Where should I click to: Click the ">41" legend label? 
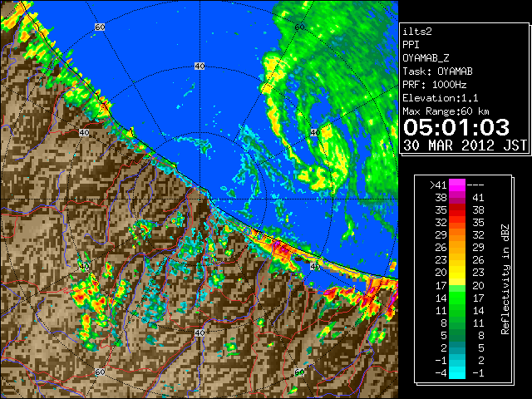point(438,185)
